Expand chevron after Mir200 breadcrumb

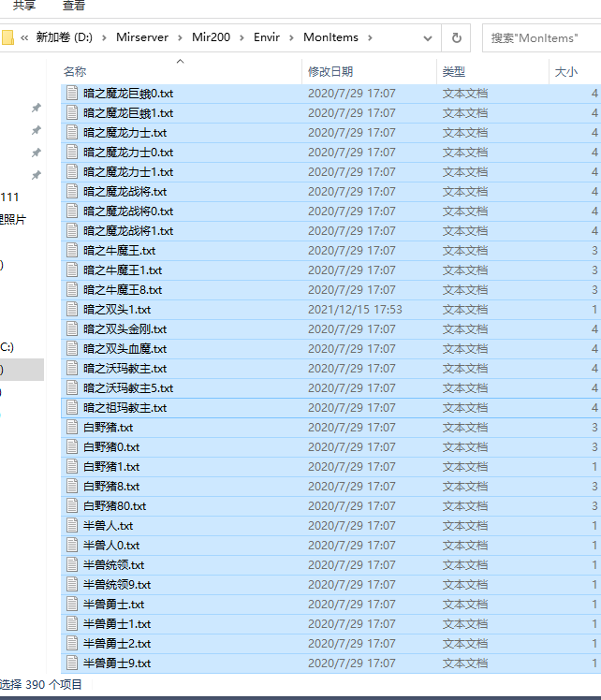242,38
